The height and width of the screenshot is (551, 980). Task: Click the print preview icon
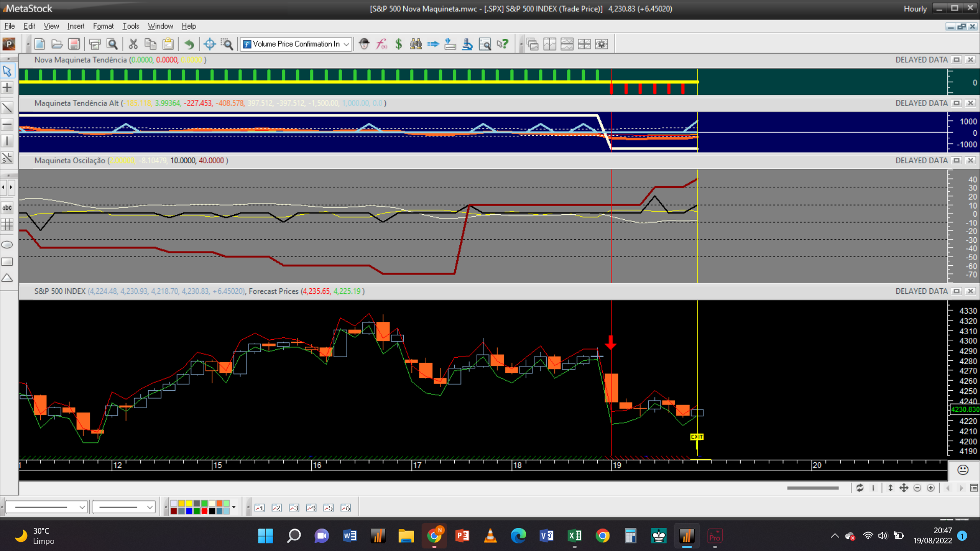tap(112, 44)
